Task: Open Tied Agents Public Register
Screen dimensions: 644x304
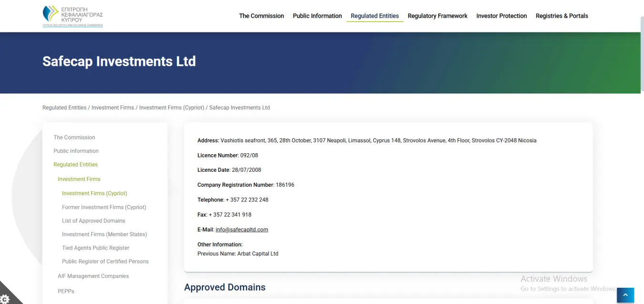Action: click(x=95, y=248)
